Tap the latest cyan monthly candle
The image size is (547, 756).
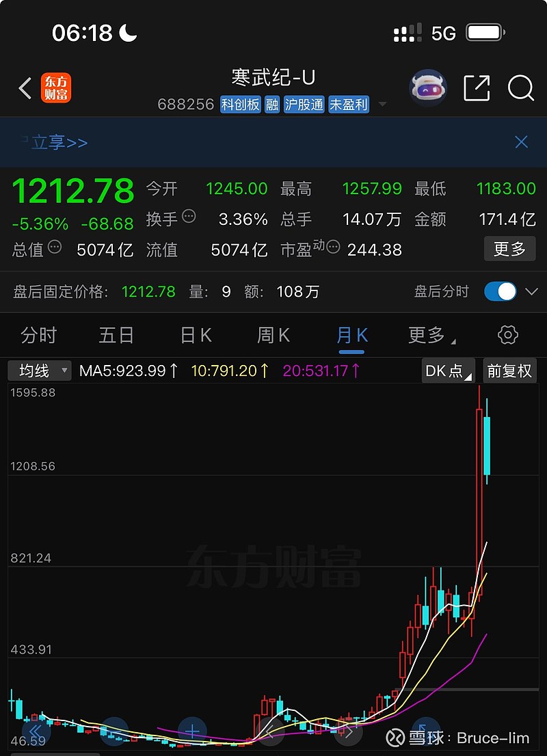[x=487, y=446]
